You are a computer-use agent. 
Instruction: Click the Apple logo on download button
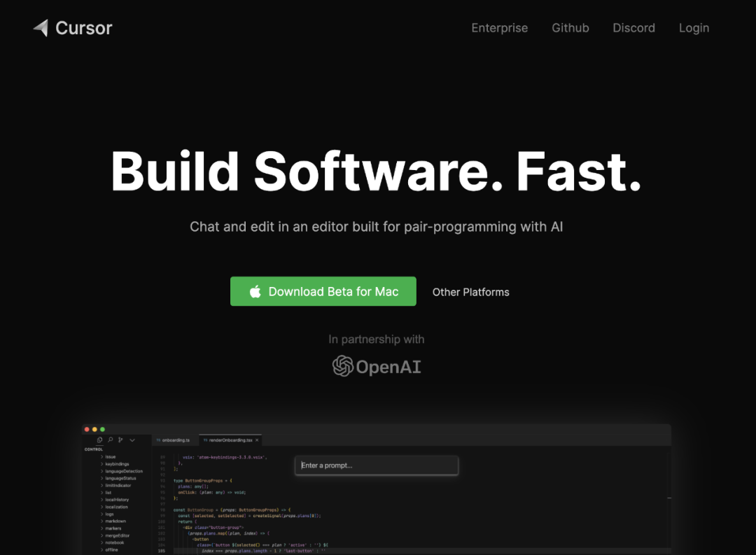255,291
